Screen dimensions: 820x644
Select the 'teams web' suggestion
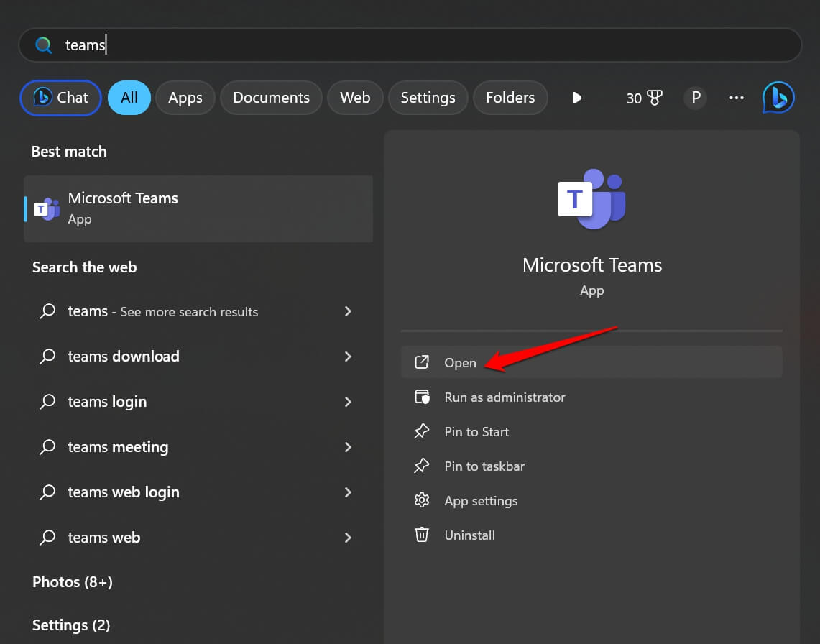pyautogui.click(x=198, y=538)
